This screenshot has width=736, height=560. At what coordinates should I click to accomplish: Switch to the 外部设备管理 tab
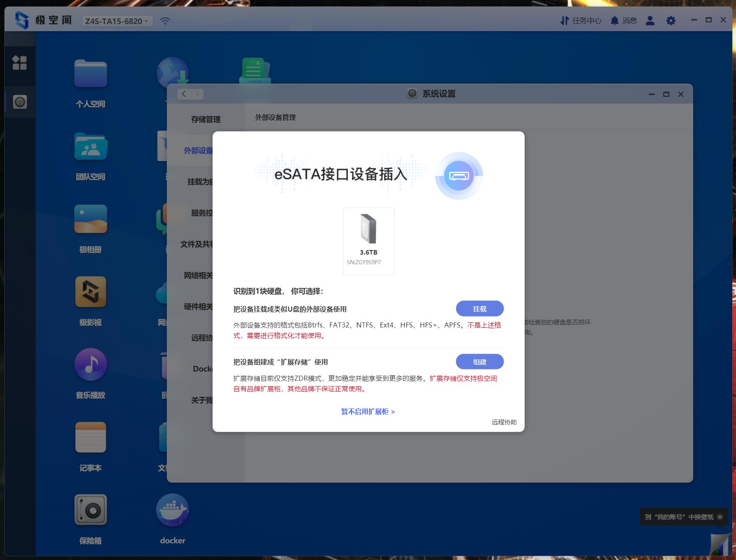(274, 117)
